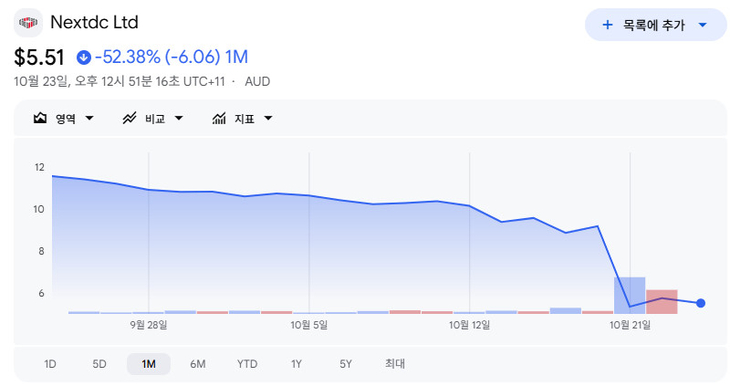Expand the 영역 chart type dropdown
The image size is (730, 386).
(89, 118)
